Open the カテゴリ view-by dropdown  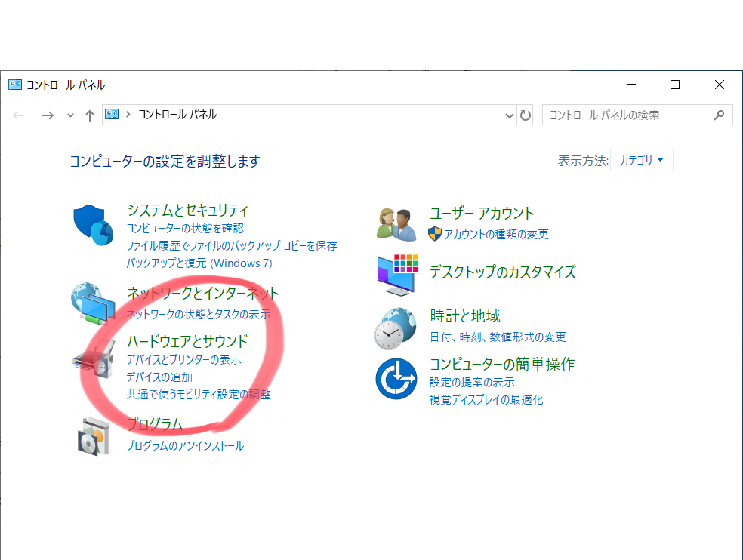(x=641, y=161)
